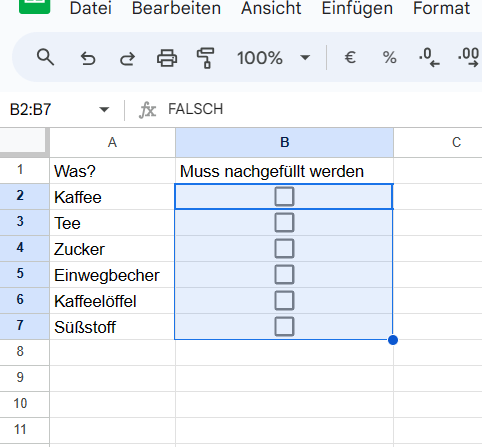Screen dimensions: 482x447
Task: Undo the last action with undo arrow
Action: 88,58
